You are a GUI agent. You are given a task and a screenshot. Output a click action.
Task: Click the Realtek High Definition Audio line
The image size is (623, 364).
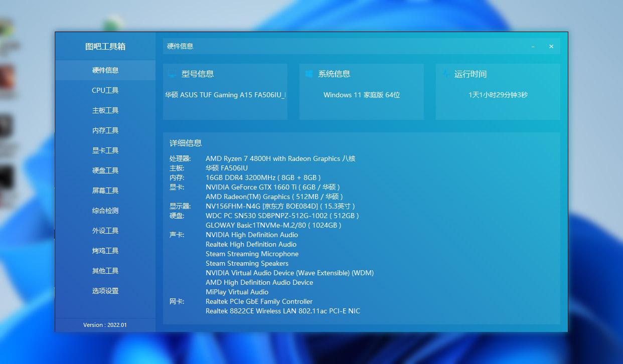pos(251,244)
